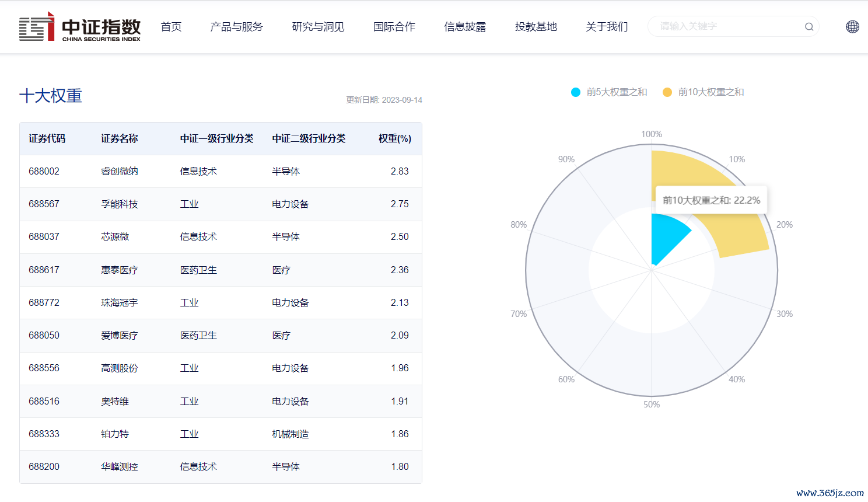Toggle the 前10大权重之和 legend item
This screenshot has height=502, width=868.
703,92
